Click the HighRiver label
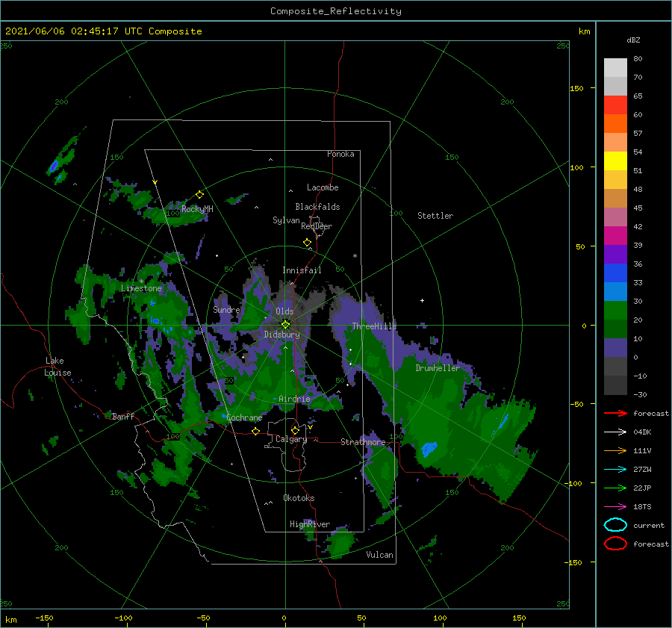The height and width of the screenshot is (628, 672). pos(310,524)
